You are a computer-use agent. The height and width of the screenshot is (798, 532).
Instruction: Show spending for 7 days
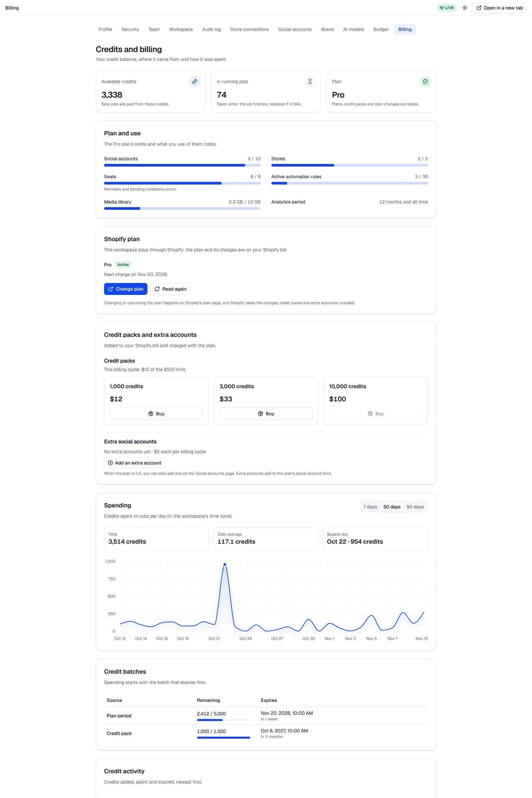pyautogui.click(x=370, y=506)
